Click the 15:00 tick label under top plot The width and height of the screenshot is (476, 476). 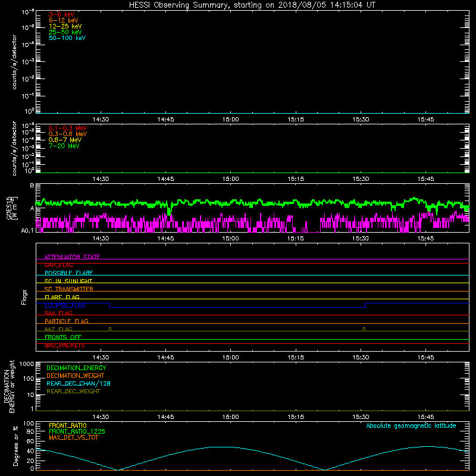(231, 120)
